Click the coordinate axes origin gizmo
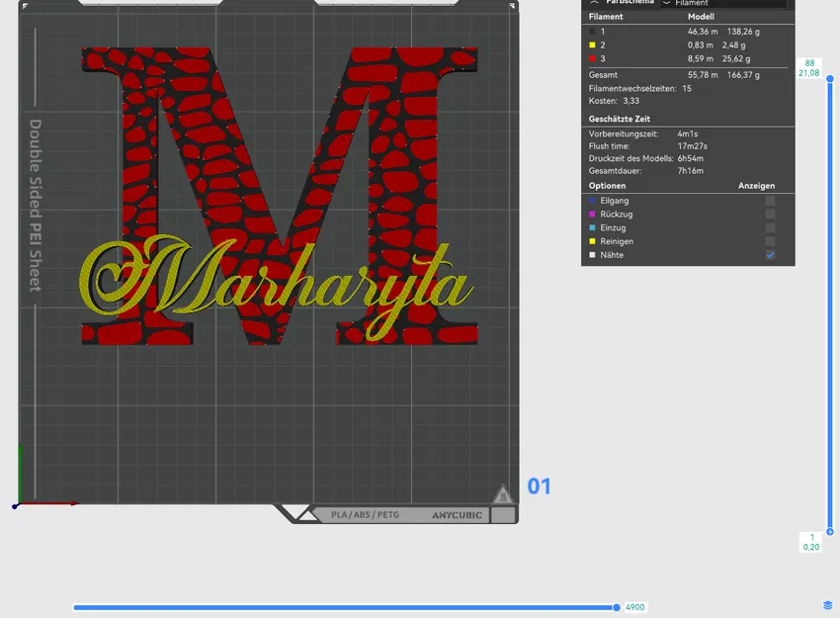Image resolution: width=840 pixels, height=618 pixels. (16, 505)
